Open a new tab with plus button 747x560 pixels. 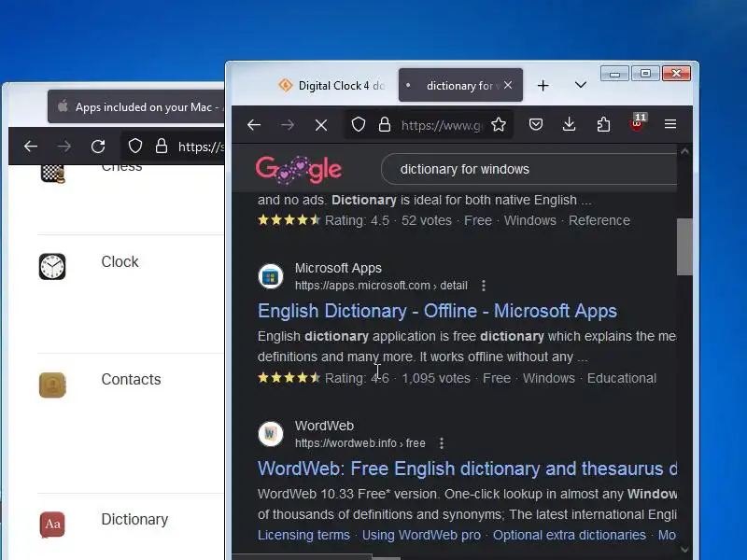pyautogui.click(x=543, y=86)
